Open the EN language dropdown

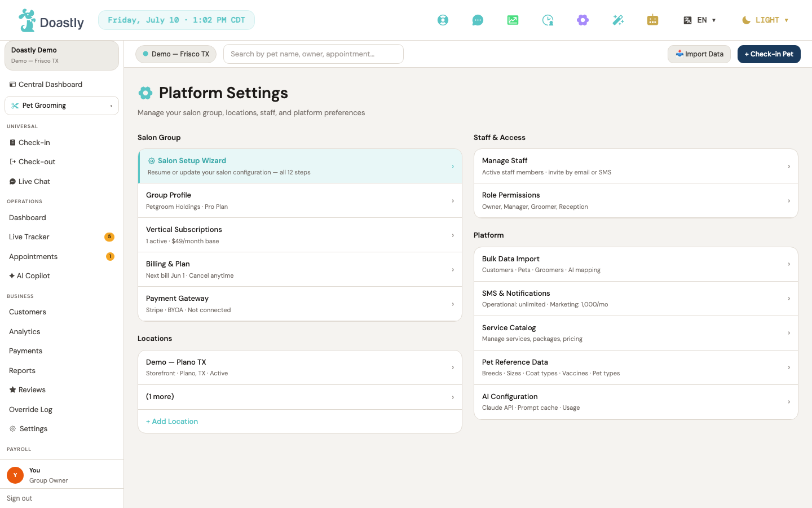tap(700, 20)
